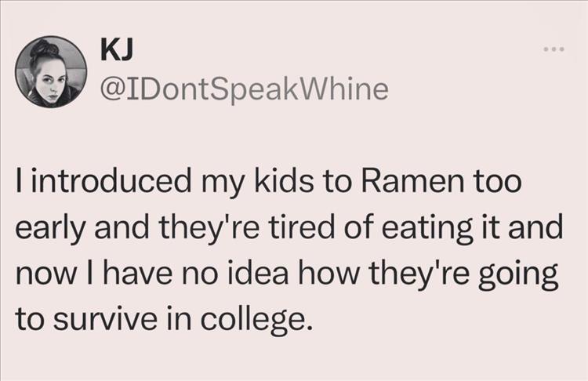
Task: Open the @IDontSpeakWhine handle link
Action: click(244, 90)
